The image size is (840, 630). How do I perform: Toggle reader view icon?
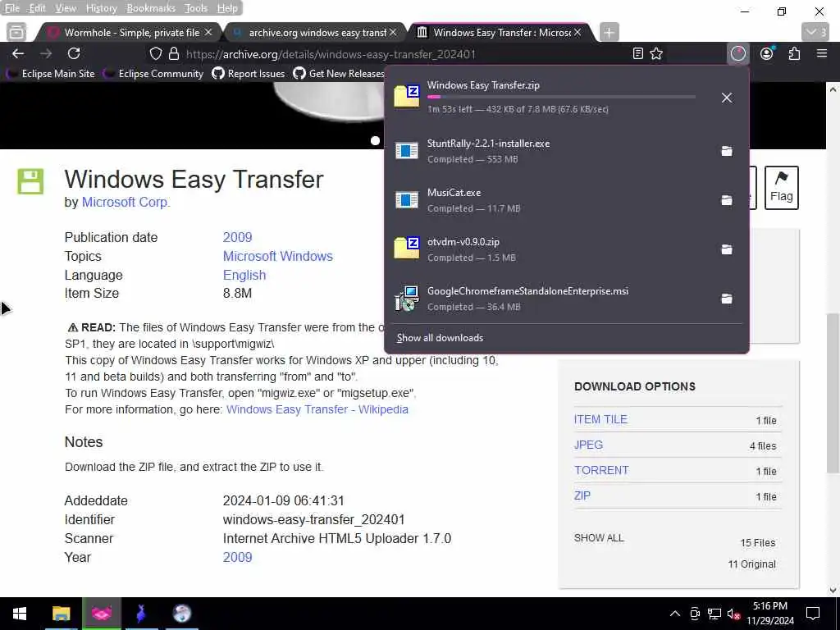coord(637,53)
